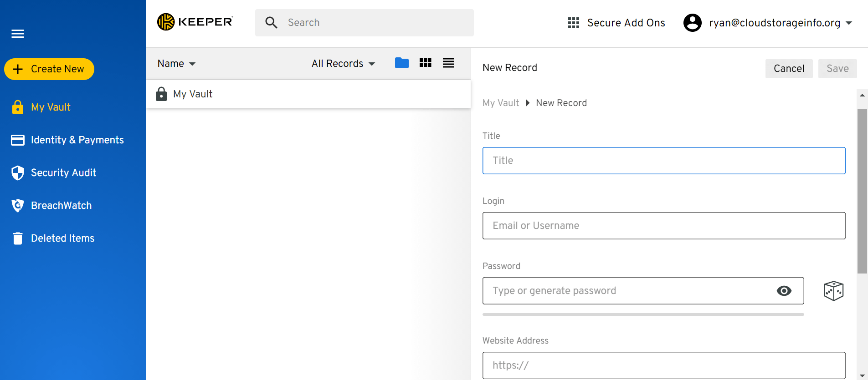Click the New Record breadcrumb text

click(561, 103)
